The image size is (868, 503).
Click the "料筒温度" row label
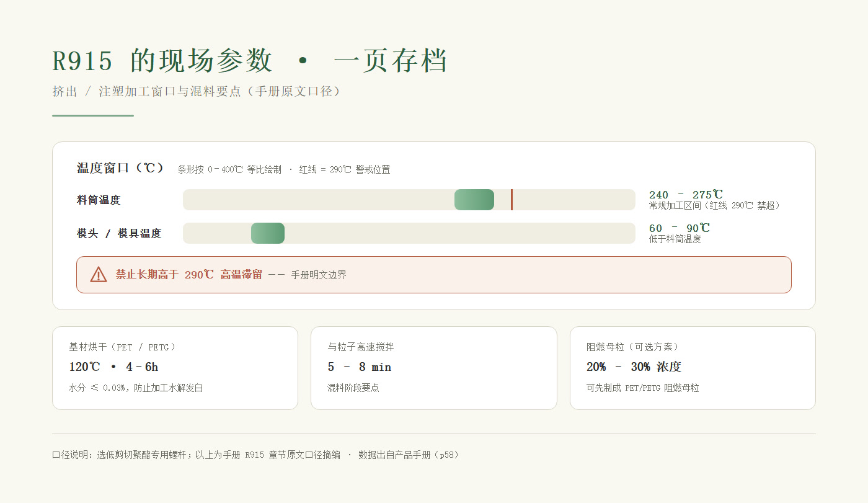[99, 200]
